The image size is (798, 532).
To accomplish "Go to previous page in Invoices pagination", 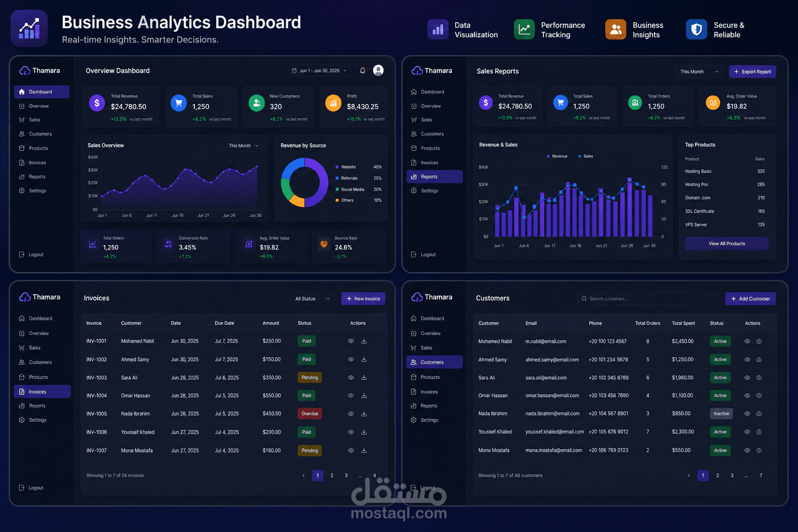I will click(x=303, y=475).
